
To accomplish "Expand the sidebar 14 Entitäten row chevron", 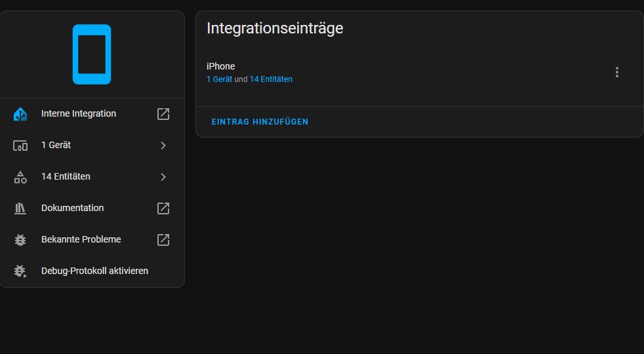I will [x=163, y=177].
